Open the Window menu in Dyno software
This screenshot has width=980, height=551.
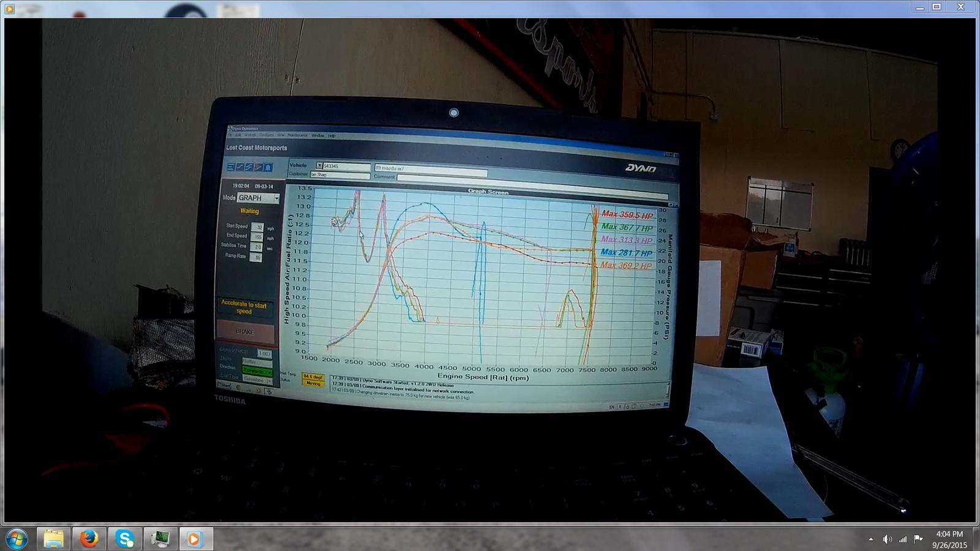317,135
